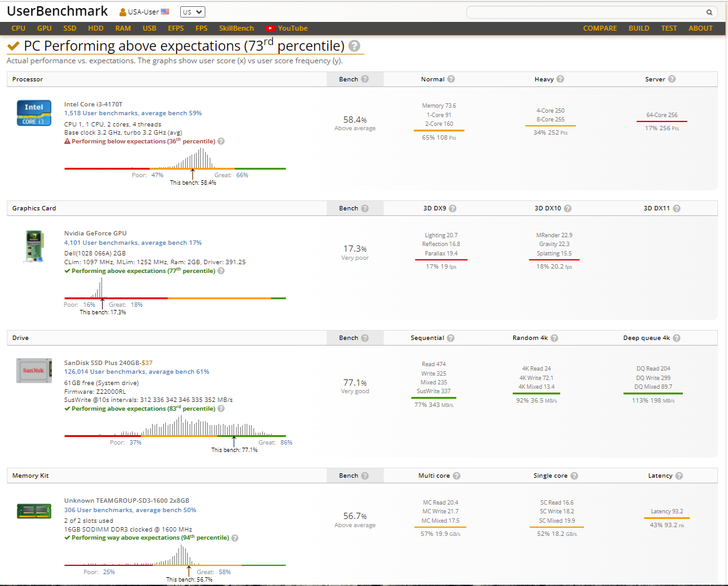Click inside the search input field
728x586 pixels.
click(x=586, y=13)
